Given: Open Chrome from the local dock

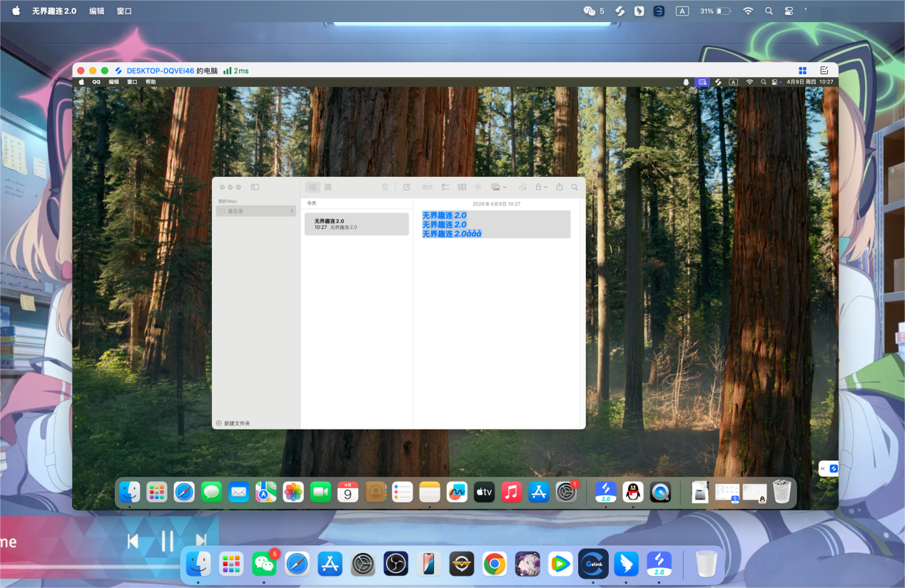Looking at the screenshot, I should pyautogui.click(x=494, y=564).
